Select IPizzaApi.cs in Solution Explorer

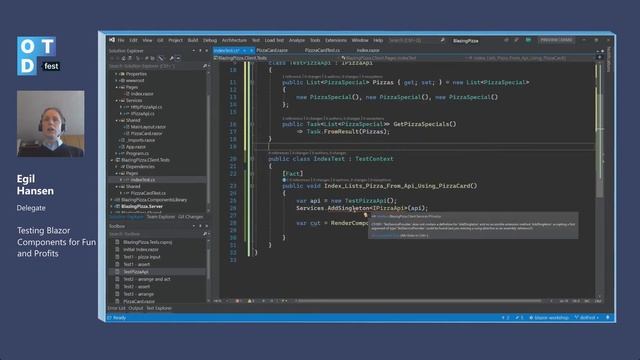142,113
